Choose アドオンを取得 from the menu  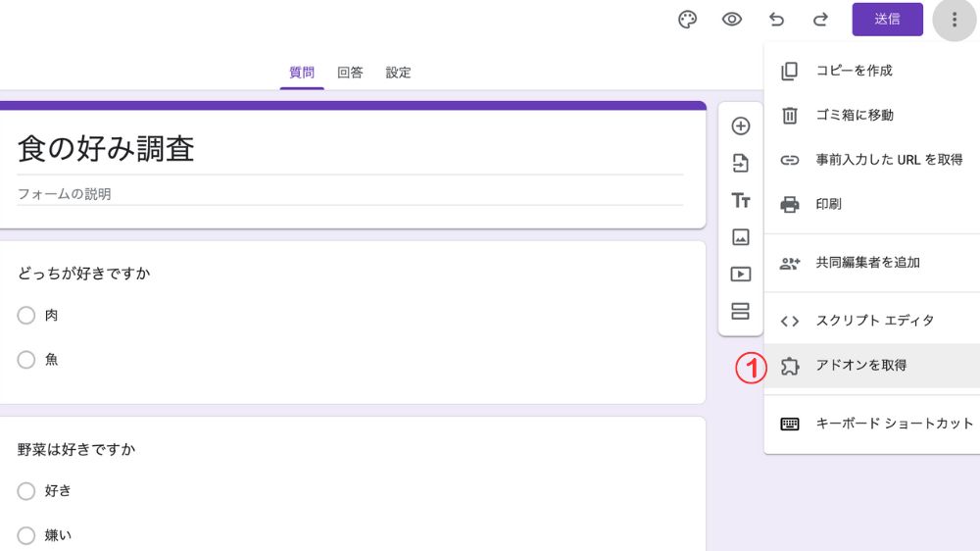point(860,366)
